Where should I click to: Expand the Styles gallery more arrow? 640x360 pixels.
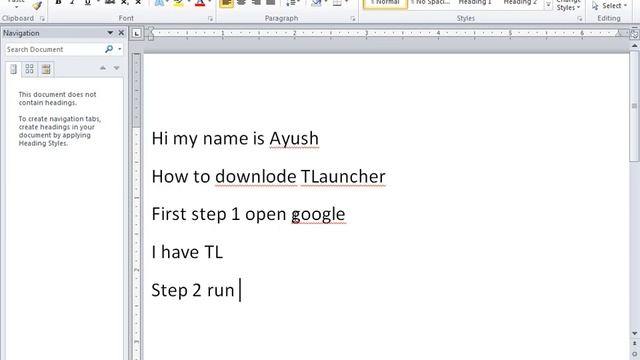coord(548,5)
